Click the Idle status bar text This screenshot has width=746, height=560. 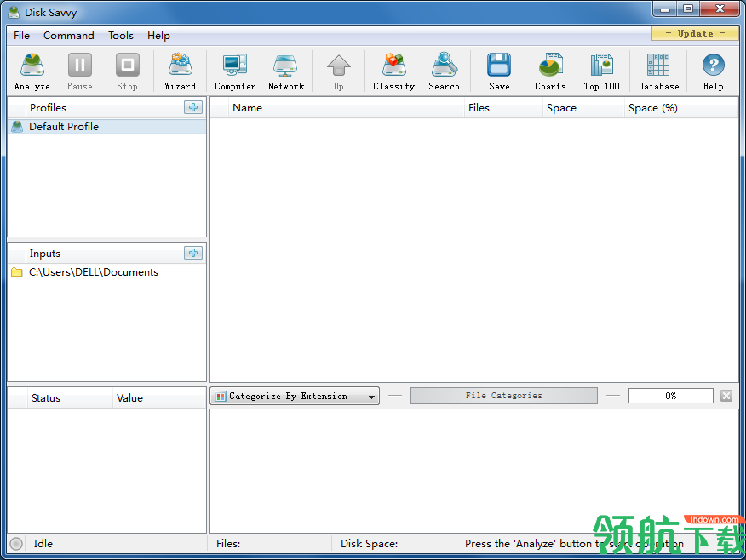(43, 543)
